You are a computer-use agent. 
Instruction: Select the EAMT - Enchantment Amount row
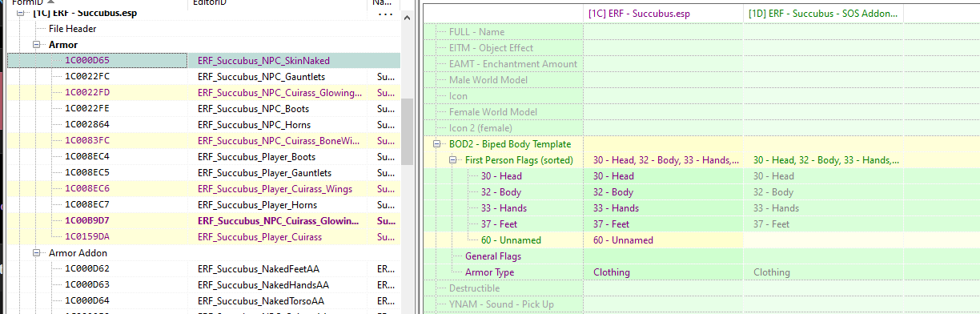click(512, 64)
